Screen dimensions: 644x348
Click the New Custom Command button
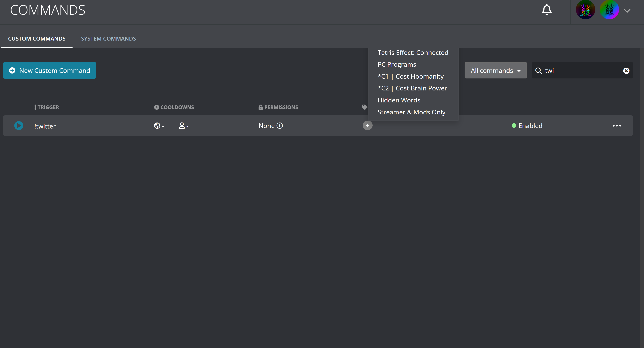[x=50, y=70]
